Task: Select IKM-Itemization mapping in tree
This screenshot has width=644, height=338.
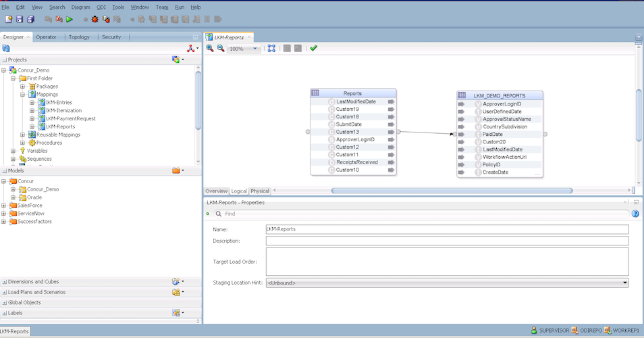Action: click(63, 111)
